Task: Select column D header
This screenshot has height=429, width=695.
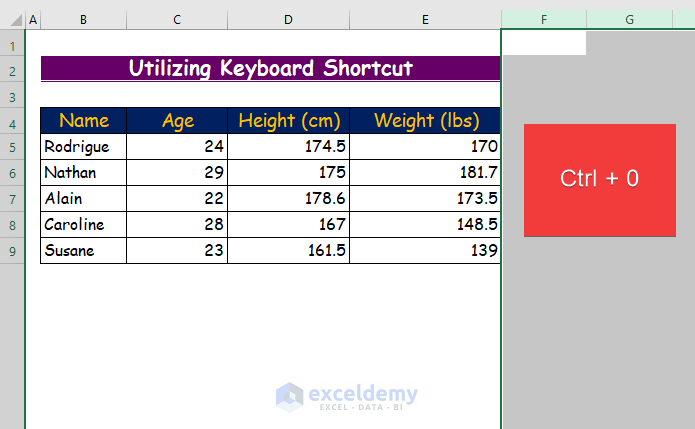Action: click(288, 19)
